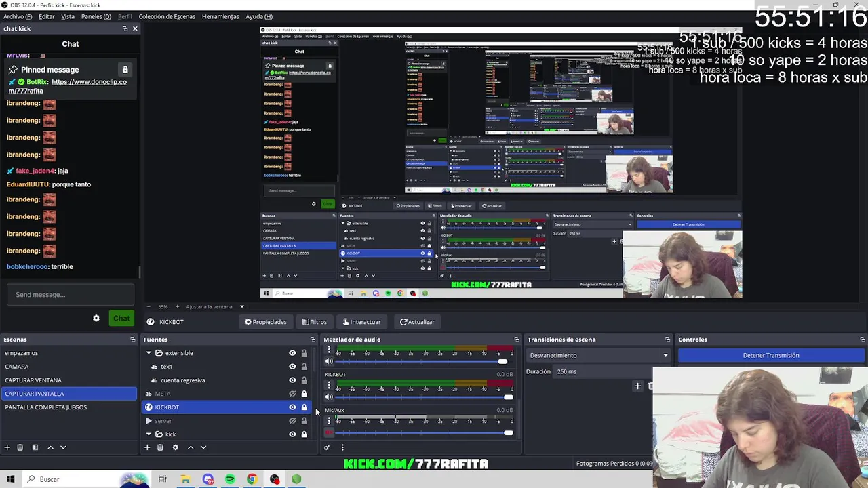The image size is (868, 488).
Task: Open the Herramientas menu
Action: 220,16
